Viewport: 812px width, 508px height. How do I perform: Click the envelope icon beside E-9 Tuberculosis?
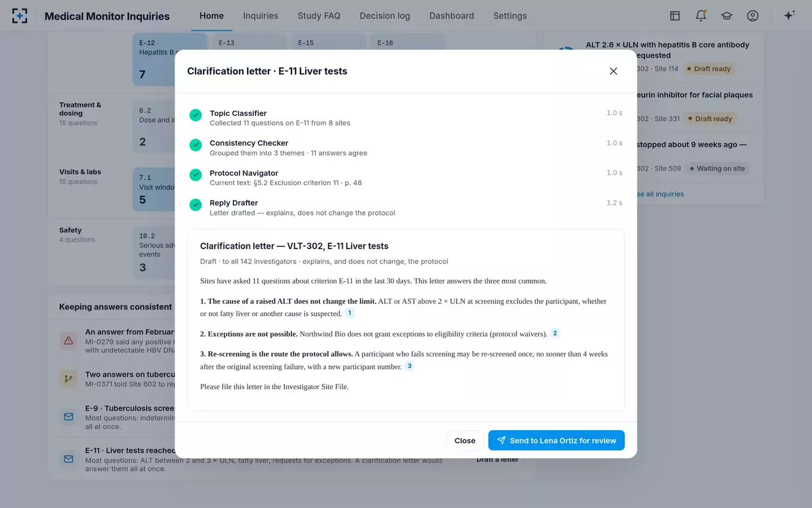click(68, 417)
